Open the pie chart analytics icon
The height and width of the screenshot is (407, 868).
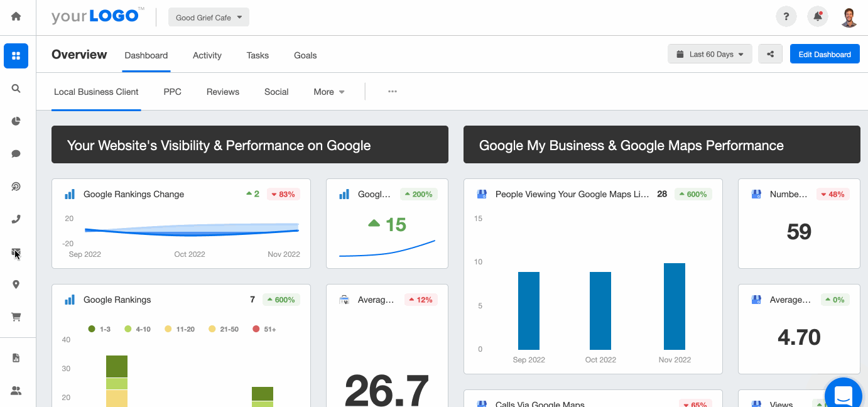pyautogui.click(x=16, y=121)
